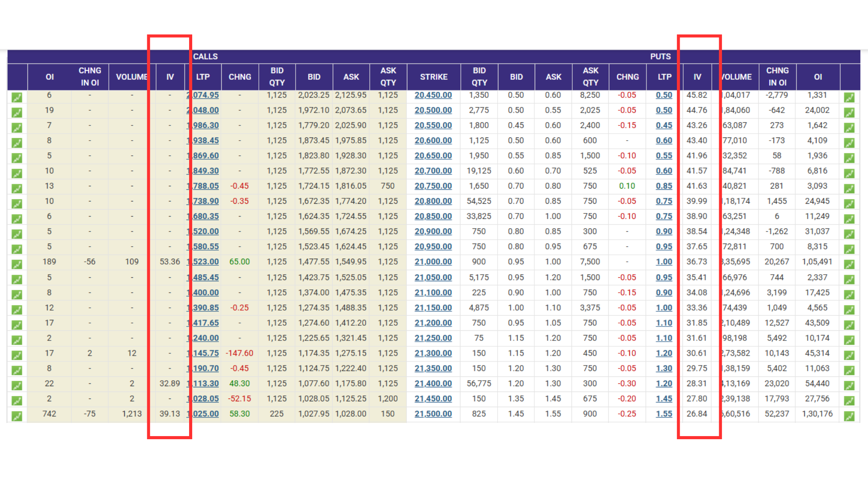Open calls chart icon in 20,700.00 row
Screen dimensions: 868x488
17,173
